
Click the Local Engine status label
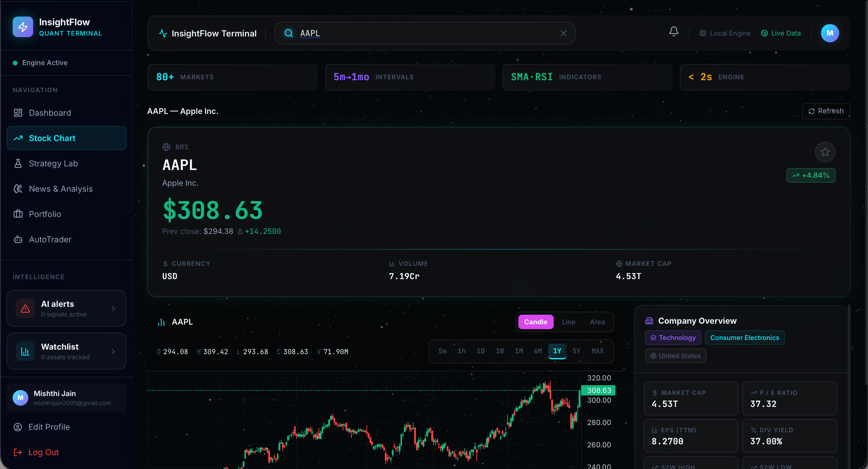[730, 33]
